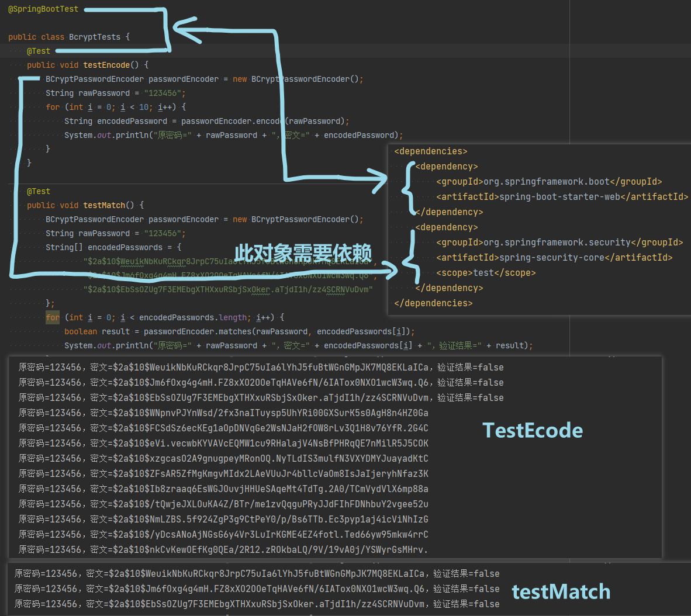Click the test scope tag in dependency

pos(485,273)
